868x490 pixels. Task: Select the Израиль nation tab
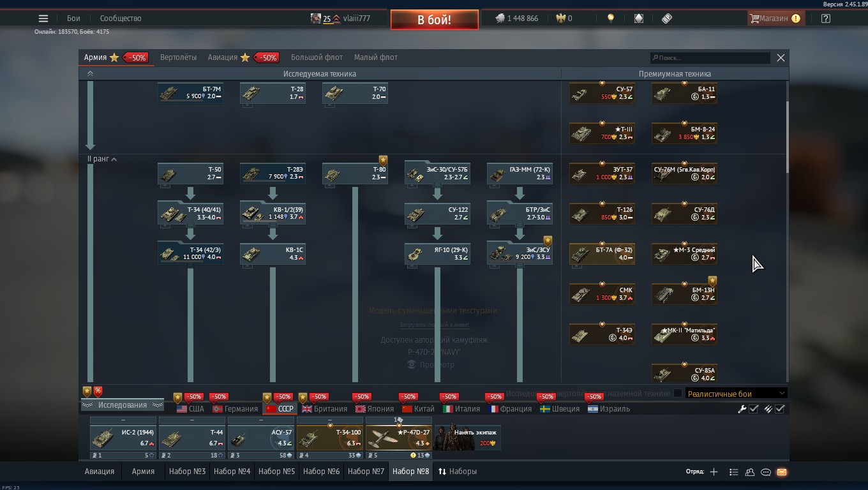(x=609, y=409)
